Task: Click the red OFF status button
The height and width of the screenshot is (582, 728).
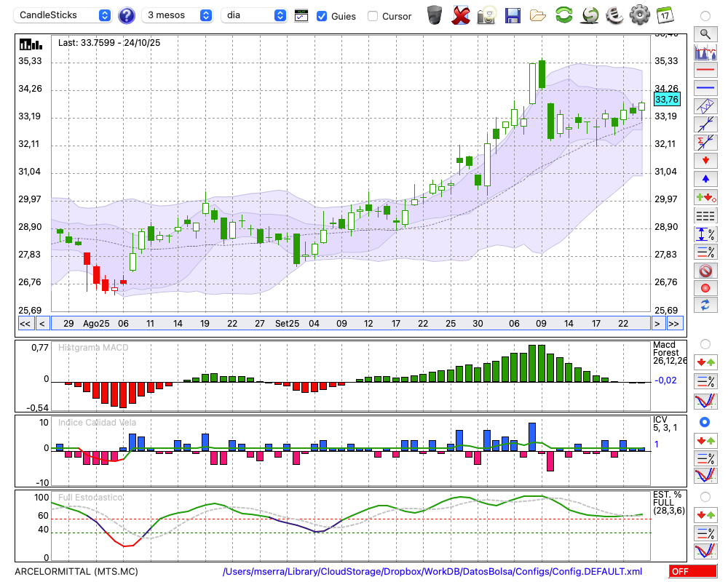Action: 692,572
